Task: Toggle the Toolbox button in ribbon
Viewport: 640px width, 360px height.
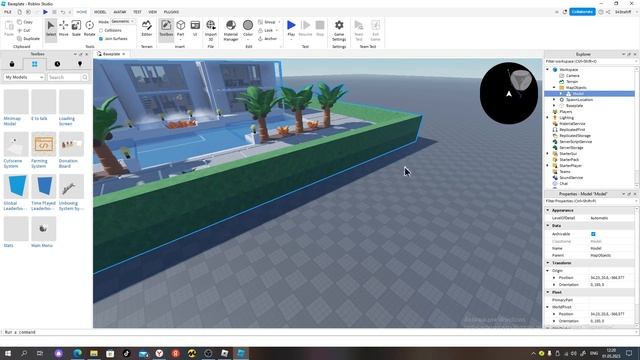Action: (166, 29)
